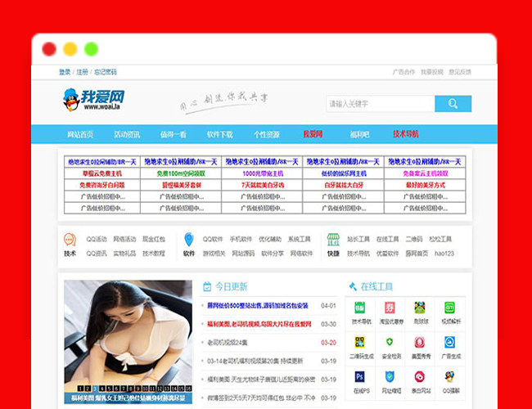
Task: Click the blue map pin 软件 icon
Action: 189,240
